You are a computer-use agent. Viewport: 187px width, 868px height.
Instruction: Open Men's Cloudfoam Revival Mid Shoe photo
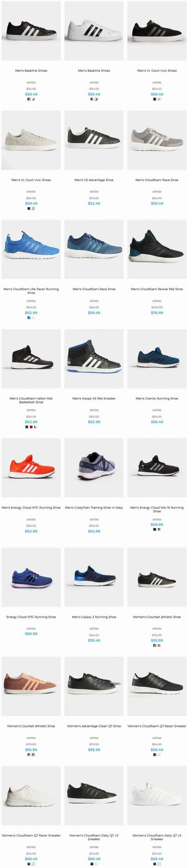click(x=157, y=249)
